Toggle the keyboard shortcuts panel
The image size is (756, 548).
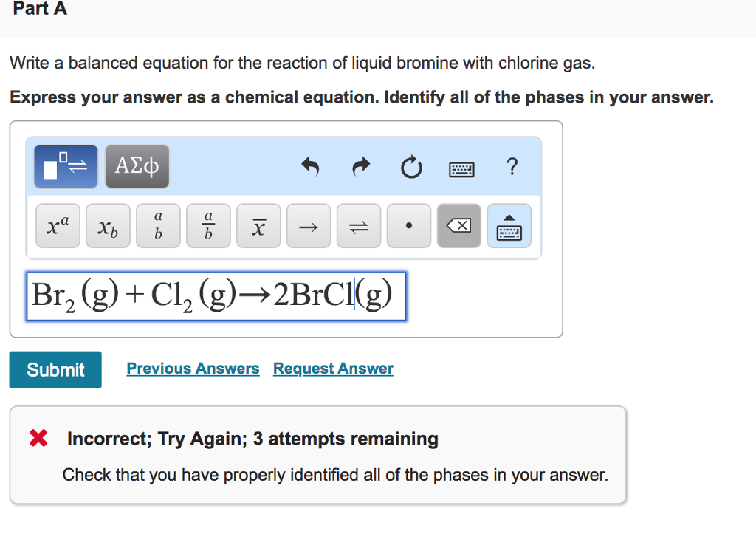[461, 168]
